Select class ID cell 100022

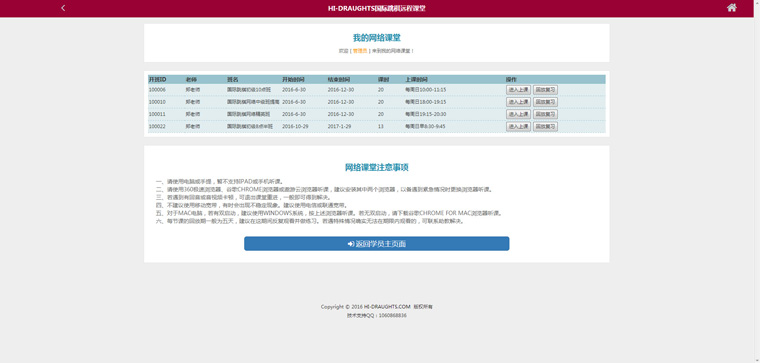point(157,126)
